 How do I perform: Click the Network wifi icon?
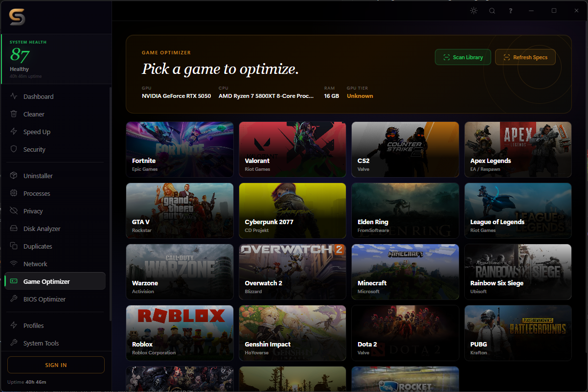pos(14,264)
